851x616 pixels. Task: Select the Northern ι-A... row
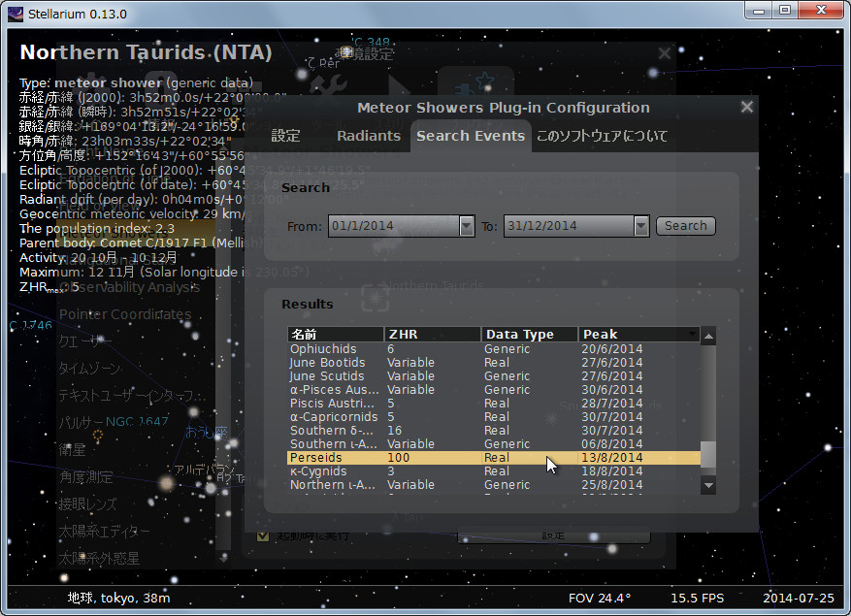[493, 485]
